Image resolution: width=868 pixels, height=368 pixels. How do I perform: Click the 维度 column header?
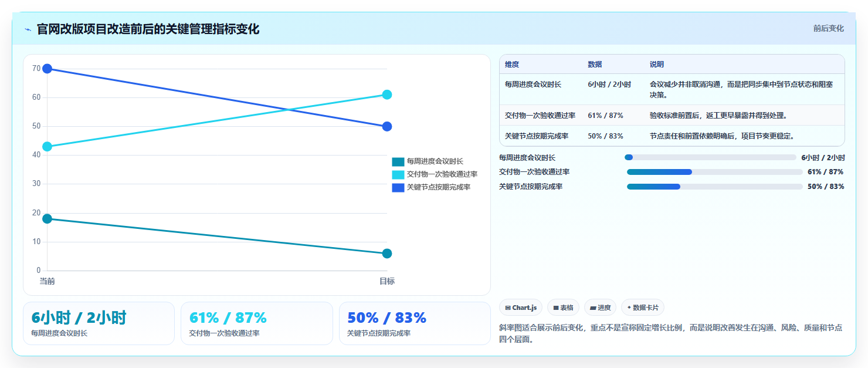click(512, 65)
